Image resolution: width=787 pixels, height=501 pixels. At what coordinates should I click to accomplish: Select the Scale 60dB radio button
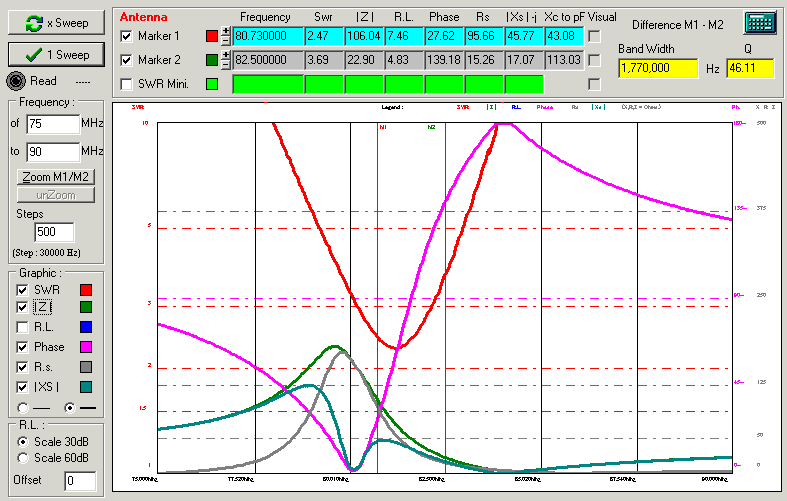(24, 458)
